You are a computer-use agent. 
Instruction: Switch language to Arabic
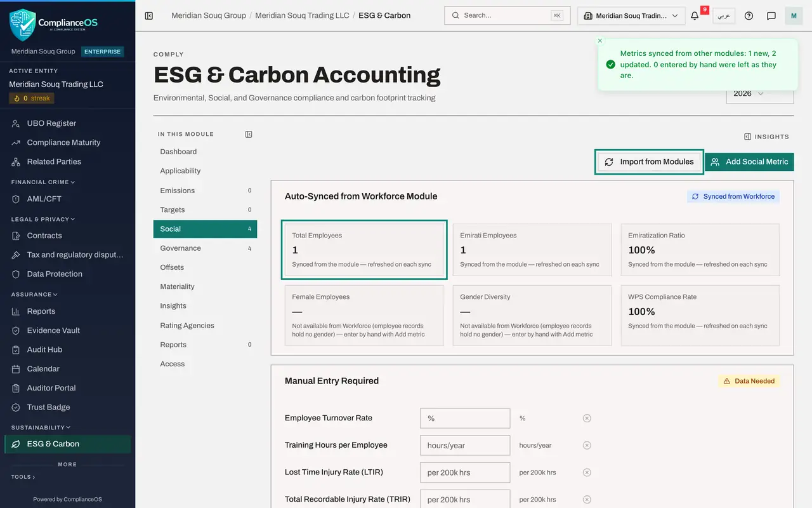(x=724, y=16)
